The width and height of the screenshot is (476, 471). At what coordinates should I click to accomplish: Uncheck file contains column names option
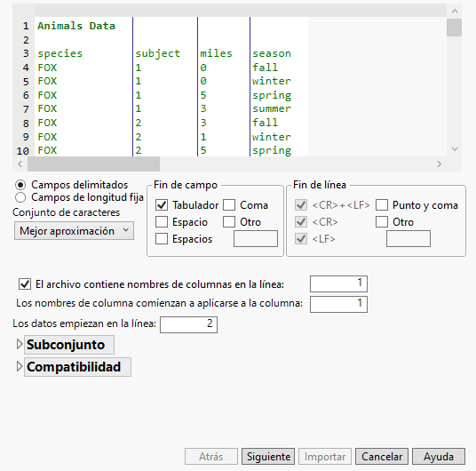click(25, 284)
